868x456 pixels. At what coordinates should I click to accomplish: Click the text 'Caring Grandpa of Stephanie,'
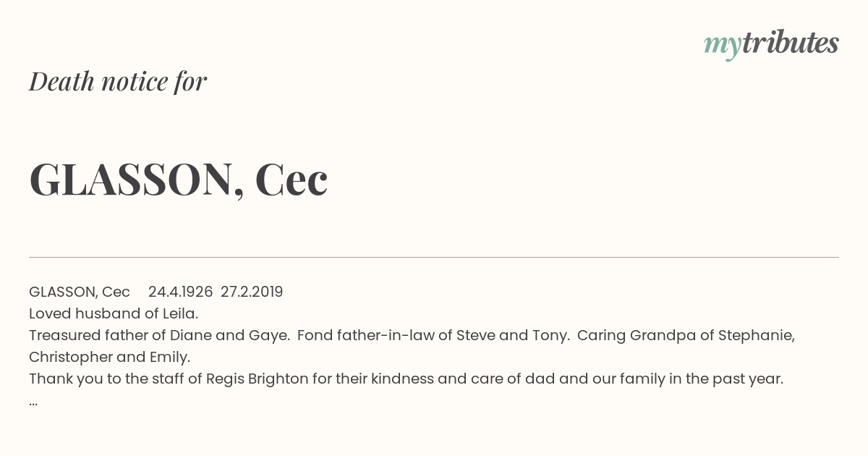pos(686,335)
